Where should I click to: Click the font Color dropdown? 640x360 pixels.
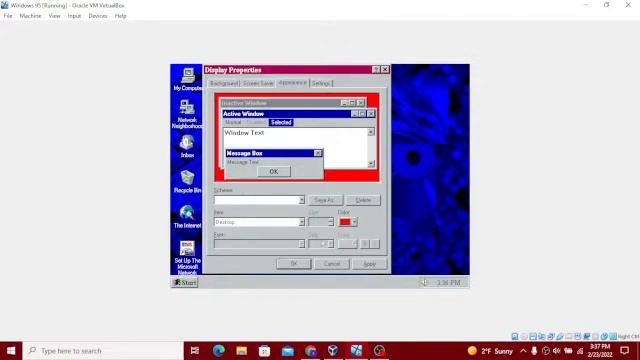348,244
